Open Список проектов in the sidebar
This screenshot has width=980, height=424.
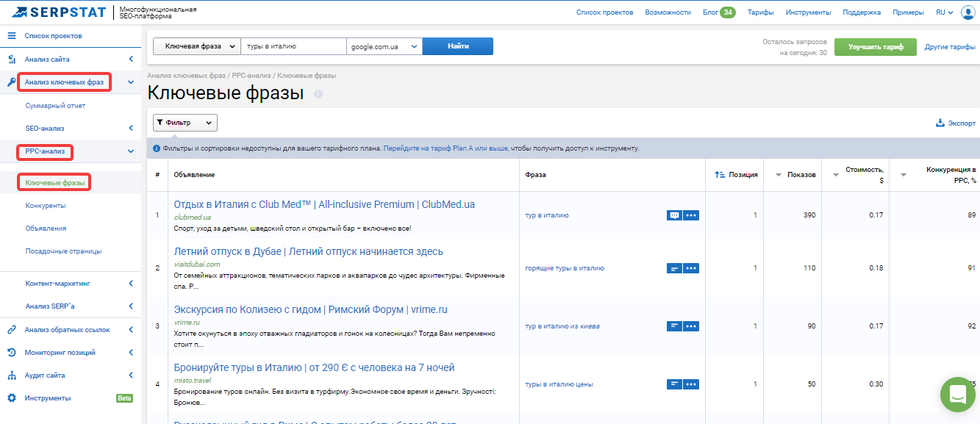click(53, 35)
